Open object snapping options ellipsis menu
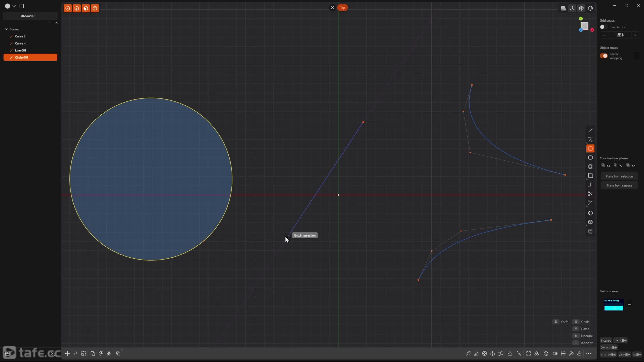 click(636, 57)
